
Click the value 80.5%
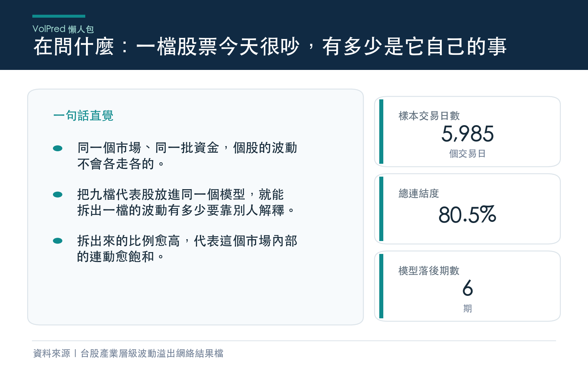tap(467, 215)
